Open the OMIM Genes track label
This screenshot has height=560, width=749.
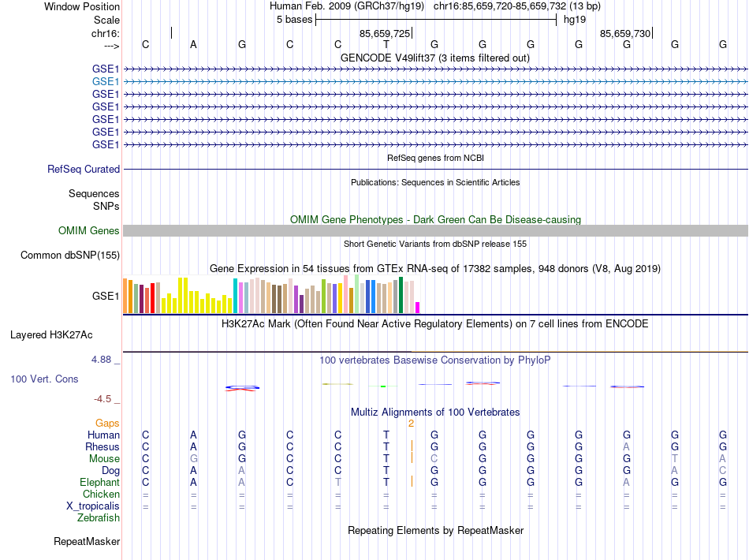click(89, 231)
